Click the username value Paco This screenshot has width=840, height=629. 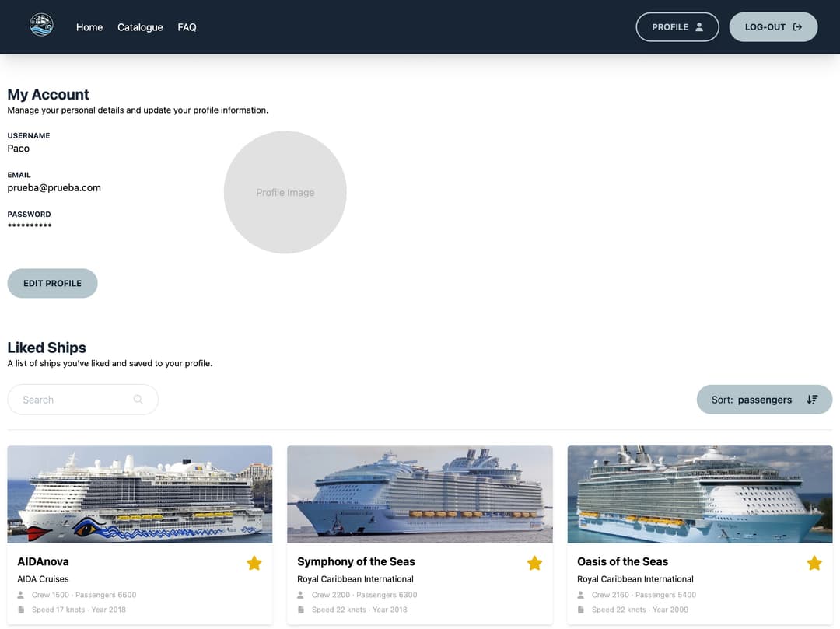pos(18,149)
